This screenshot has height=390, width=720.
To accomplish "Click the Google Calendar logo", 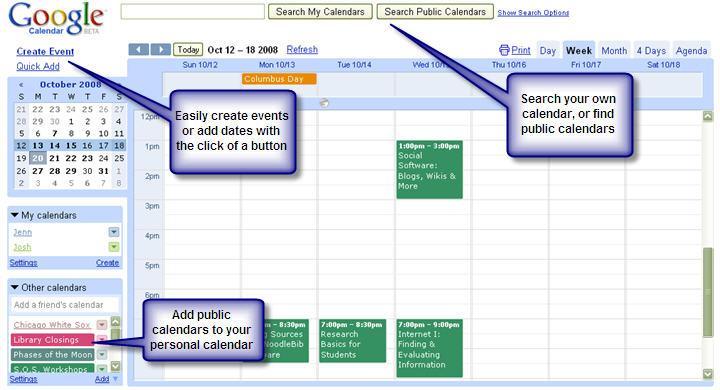I will pyautogui.click(x=56, y=19).
